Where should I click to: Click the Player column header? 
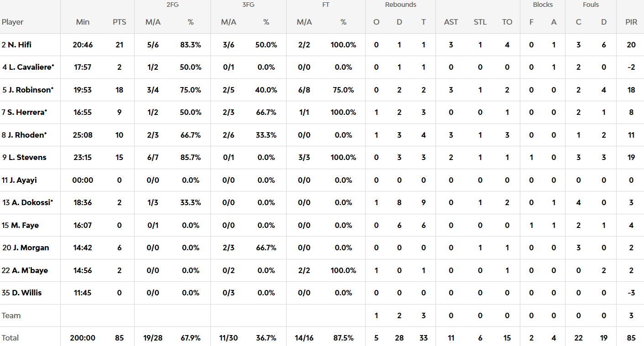[13, 22]
